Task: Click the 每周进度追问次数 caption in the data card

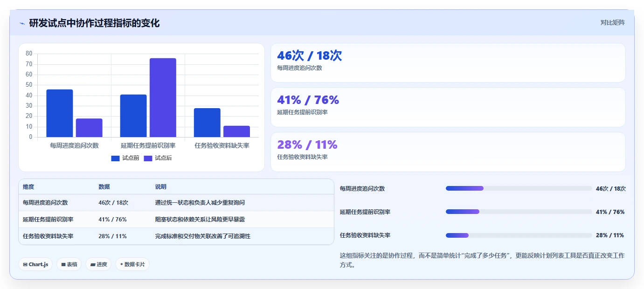Action: click(x=299, y=68)
